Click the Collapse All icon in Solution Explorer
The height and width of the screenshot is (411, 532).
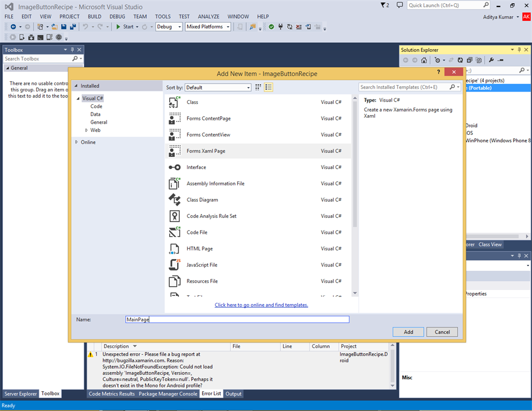click(x=469, y=60)
